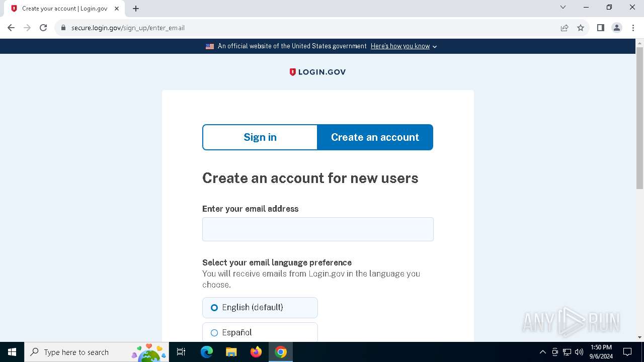This screenshot has height=362, width=644.
Task: Click the page vertical scrollbar
Action: 639,118
